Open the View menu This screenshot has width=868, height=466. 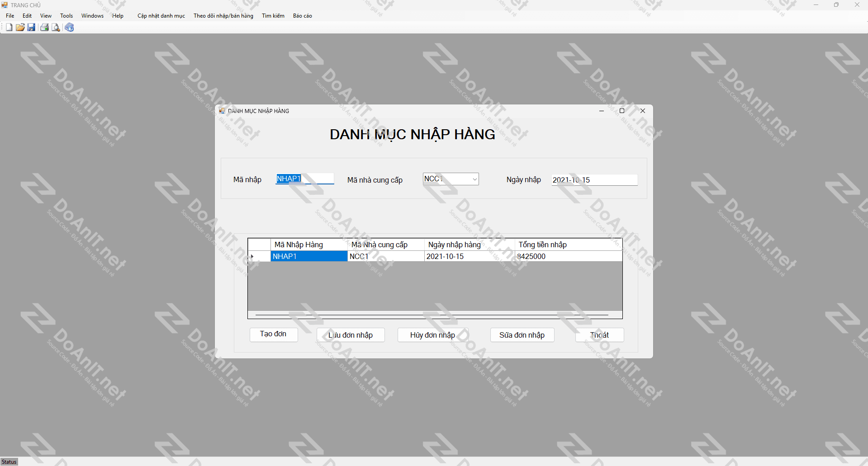coord(46,16)
